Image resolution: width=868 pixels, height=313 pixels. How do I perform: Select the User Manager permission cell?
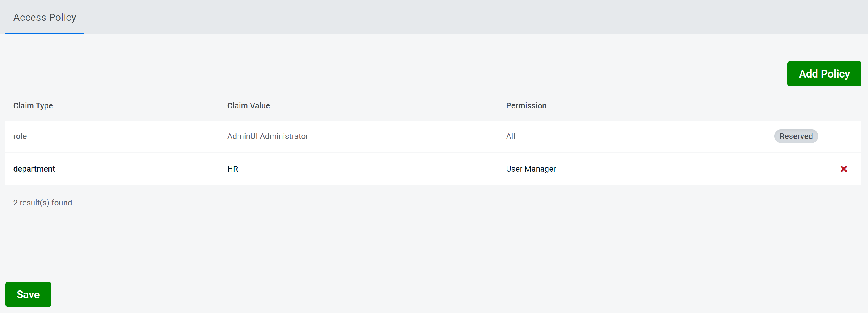(531, 169)
